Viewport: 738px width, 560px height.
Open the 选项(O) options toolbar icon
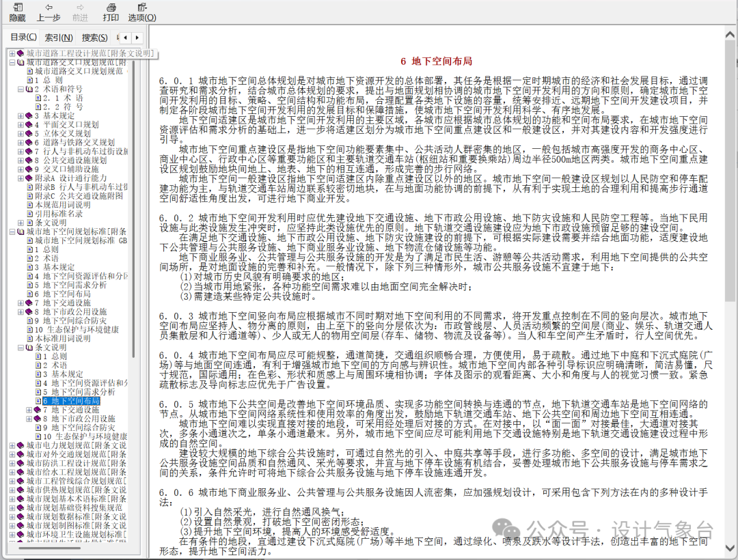[142, 8]
